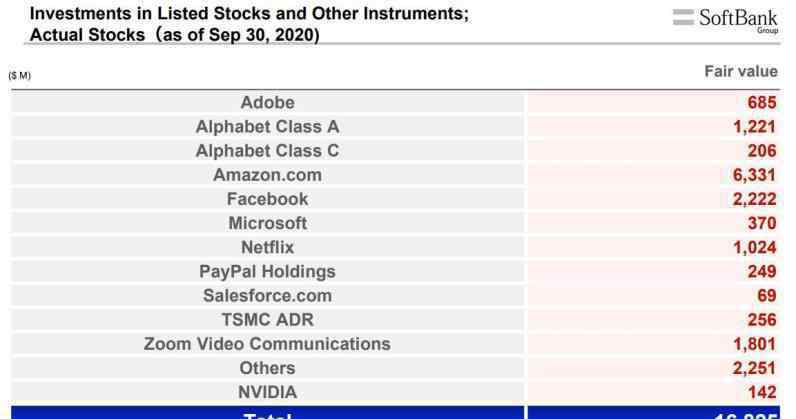Select the Zoom value 1,801
796x419 pixels.
[x=754, y=344]
